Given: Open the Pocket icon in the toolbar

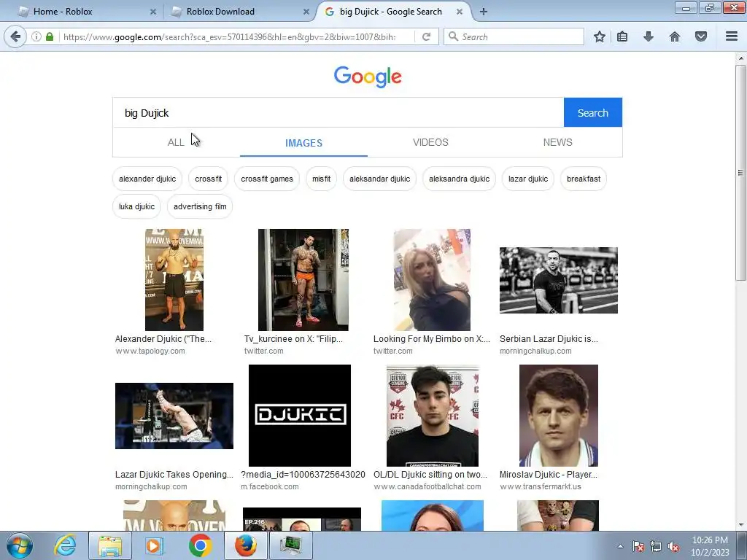Looking at the screenshot, I should coord(701,36).
